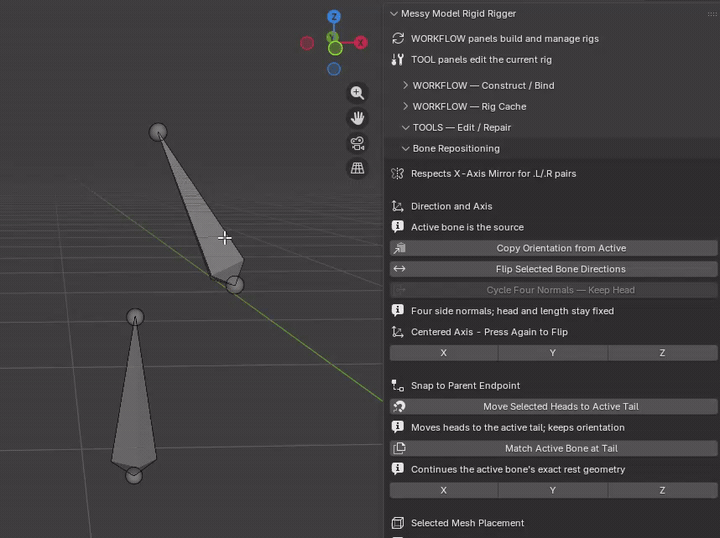
Task: Click Cycle Four Normals — Keep Head button
Action: (553, 290)
